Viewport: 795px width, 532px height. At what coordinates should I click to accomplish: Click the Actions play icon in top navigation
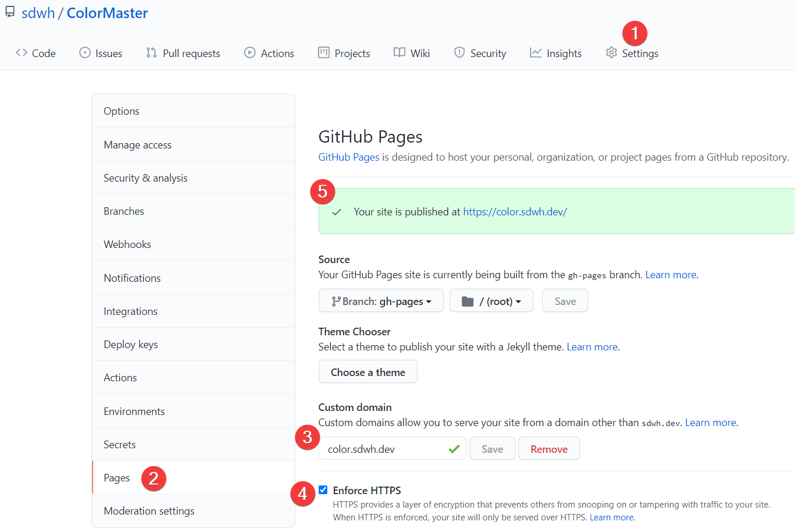click(250, 52)
